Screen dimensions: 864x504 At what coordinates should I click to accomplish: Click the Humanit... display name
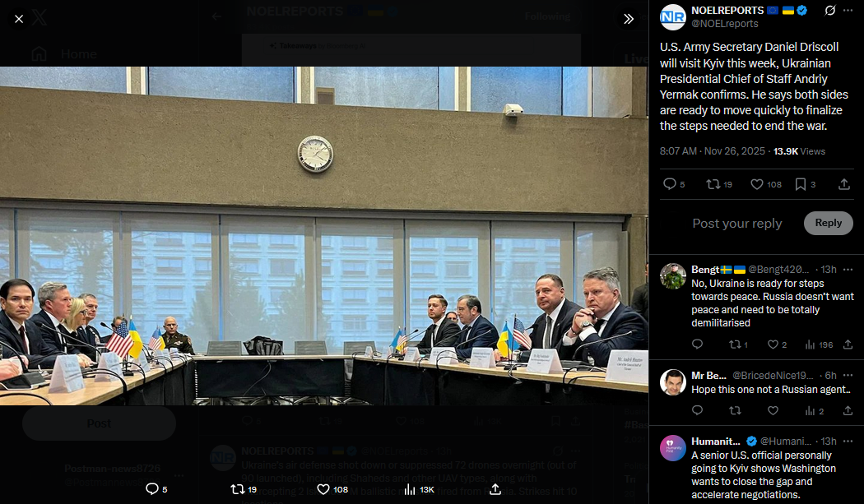click(x=716, y=442)
